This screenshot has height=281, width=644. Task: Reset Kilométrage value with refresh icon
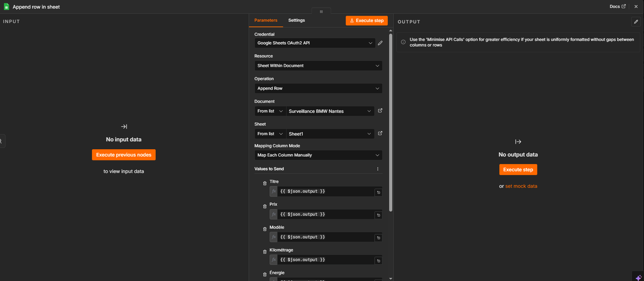pyautogui.click(x=378, y=260)
